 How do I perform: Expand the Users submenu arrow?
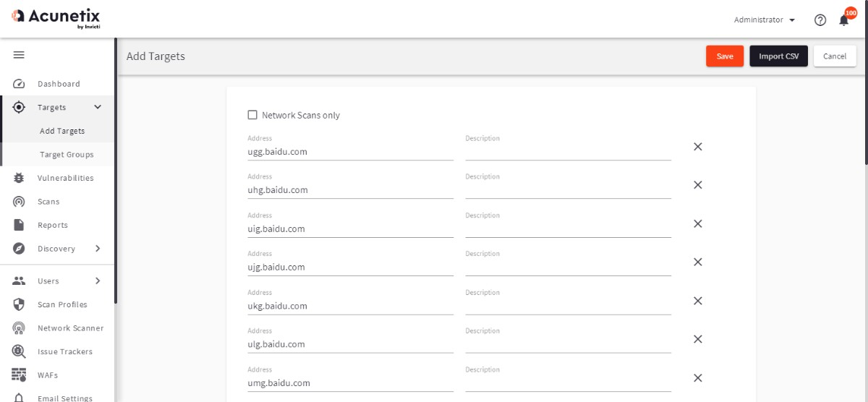(98, 281)
